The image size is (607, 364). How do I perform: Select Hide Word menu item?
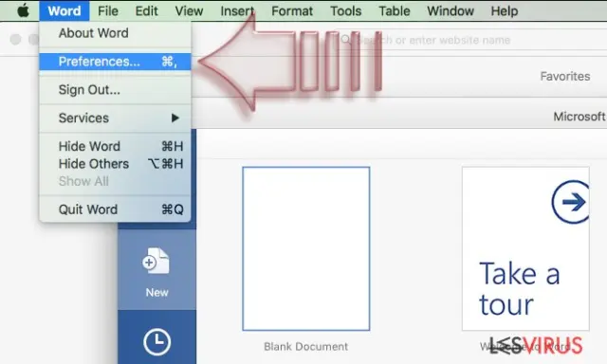click(x=115, y=146)
